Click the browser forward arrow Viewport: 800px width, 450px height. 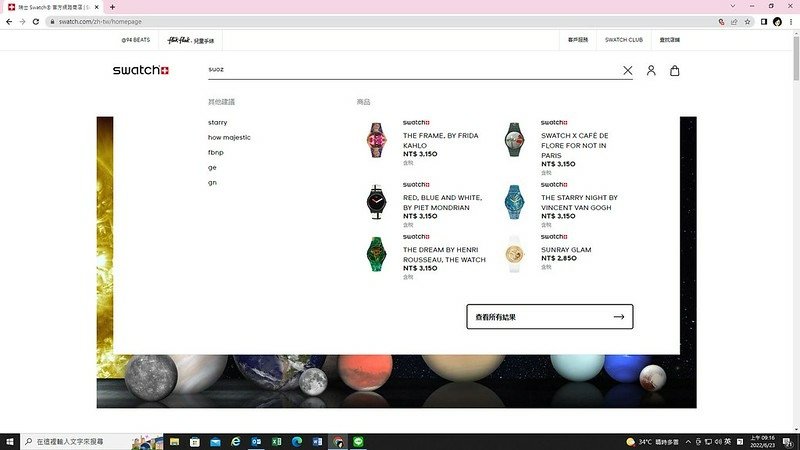point(22,21)
